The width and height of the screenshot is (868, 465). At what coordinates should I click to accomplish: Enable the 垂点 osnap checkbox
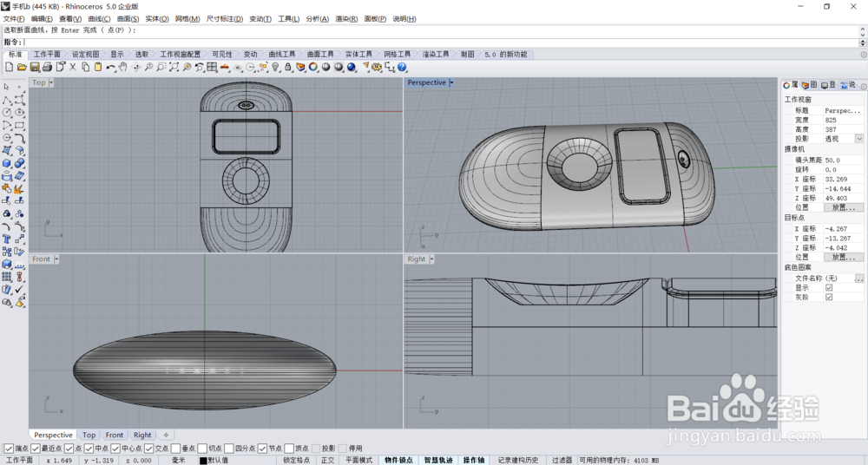(176, 449)
